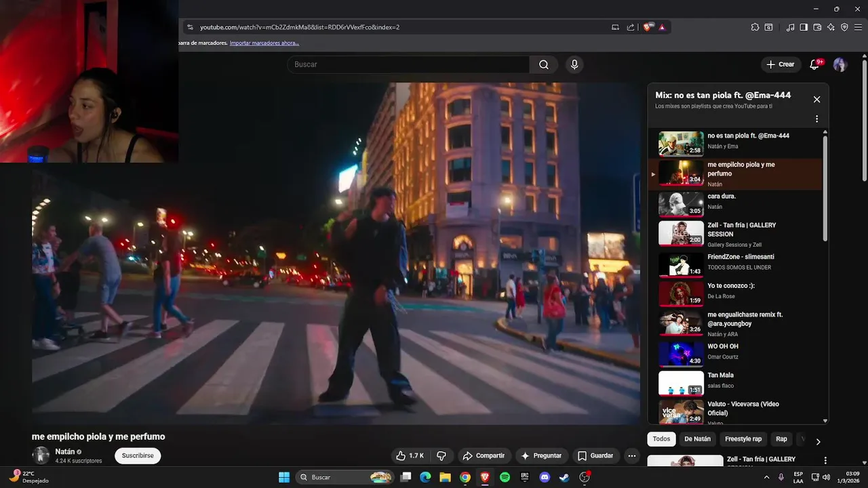This screenshot has width=868, height=488.
Task: Click the Compartir share button
Action: click(x=484, y=455)
